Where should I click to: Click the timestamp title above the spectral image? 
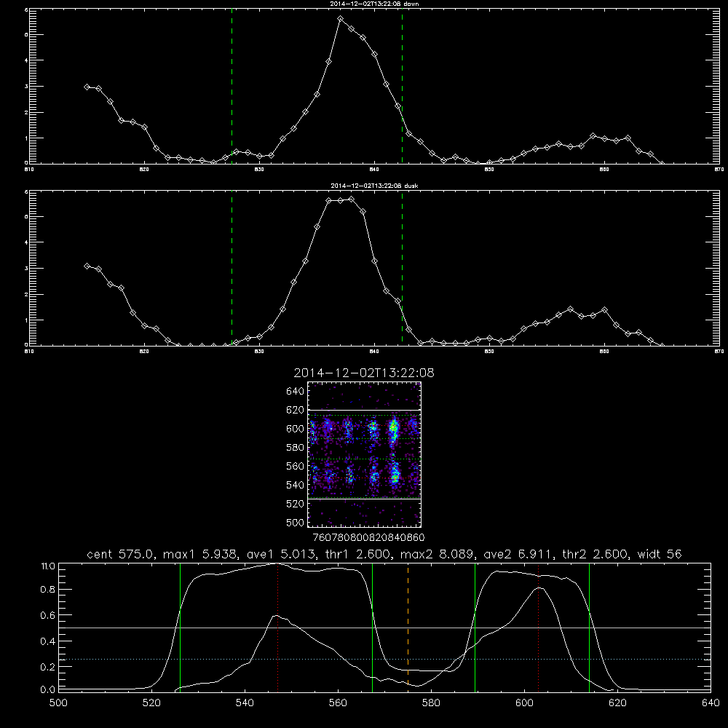pos(364,373)
